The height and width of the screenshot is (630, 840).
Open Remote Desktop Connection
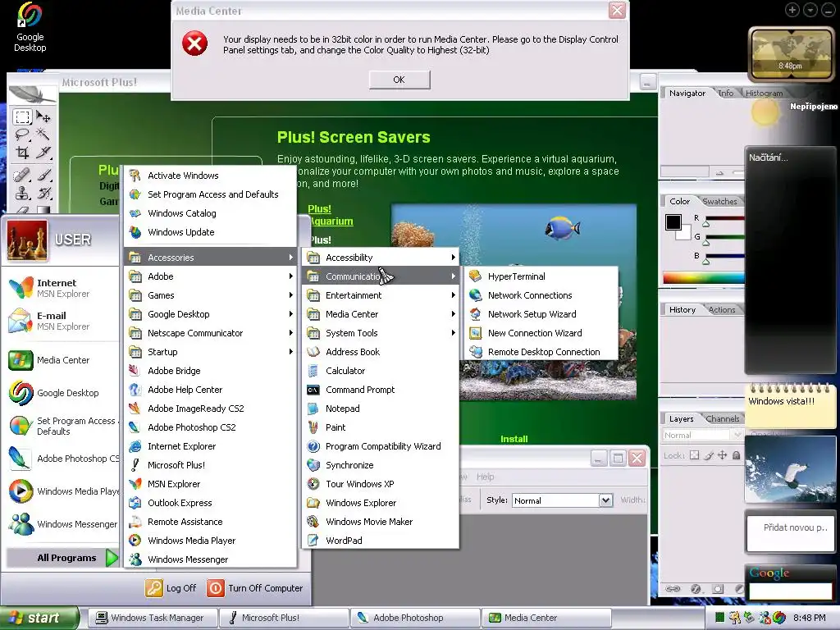541,352
